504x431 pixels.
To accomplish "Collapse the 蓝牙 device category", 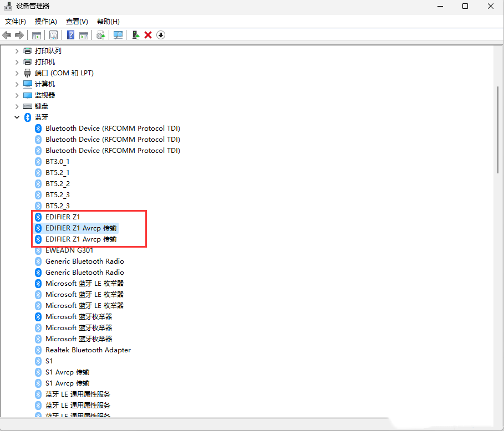I will coord(17,117).
